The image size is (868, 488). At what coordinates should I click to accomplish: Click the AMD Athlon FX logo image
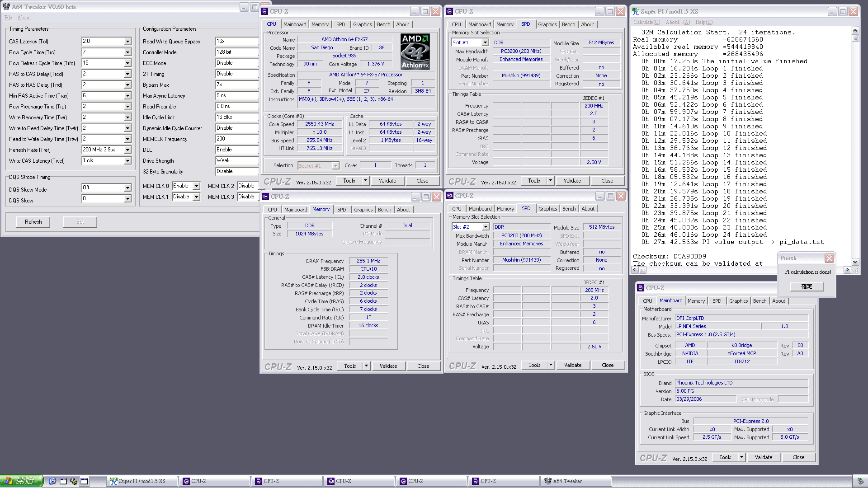pos(415,52)
